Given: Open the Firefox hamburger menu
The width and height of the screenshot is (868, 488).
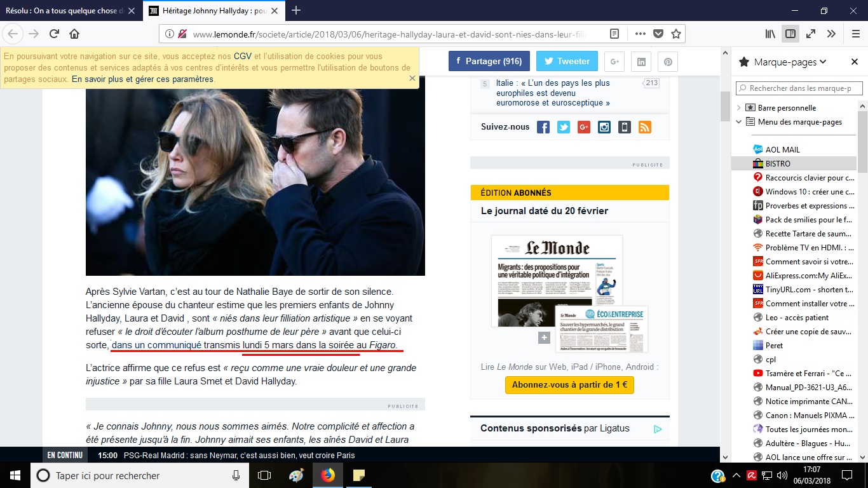Looking at the screenshot, I should 855,34.
